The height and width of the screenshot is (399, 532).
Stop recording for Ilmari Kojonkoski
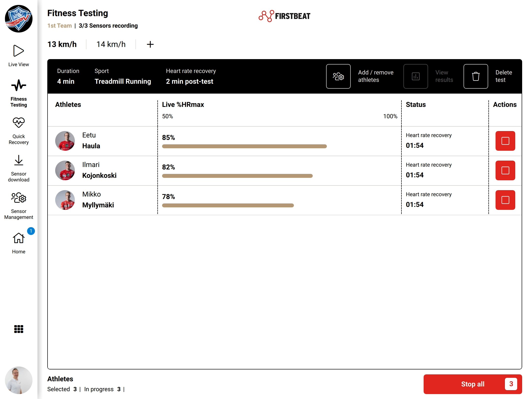(x=505, y=170)
